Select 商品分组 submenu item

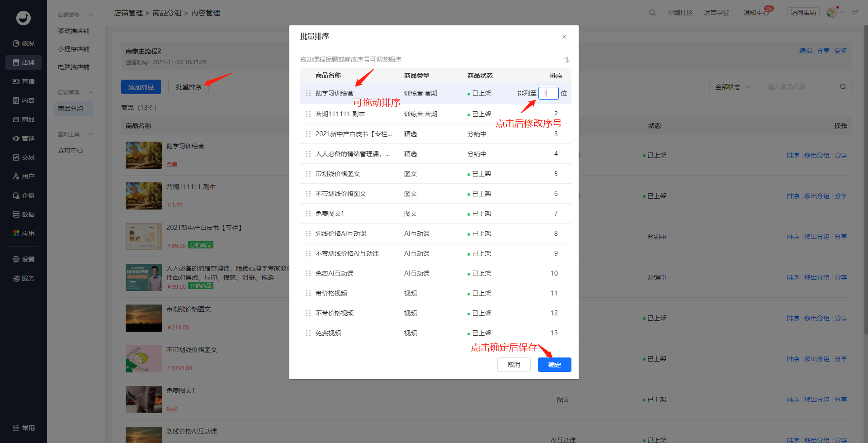[74, 109]
